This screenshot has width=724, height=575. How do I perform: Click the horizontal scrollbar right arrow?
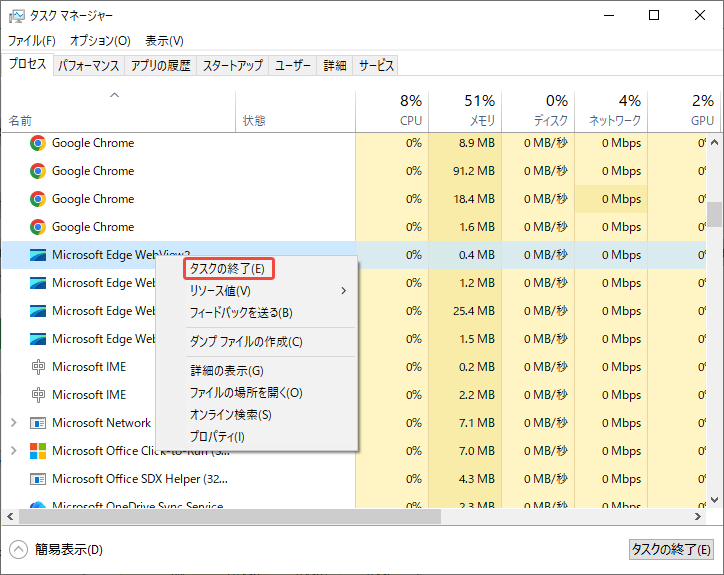coord(698,517)
